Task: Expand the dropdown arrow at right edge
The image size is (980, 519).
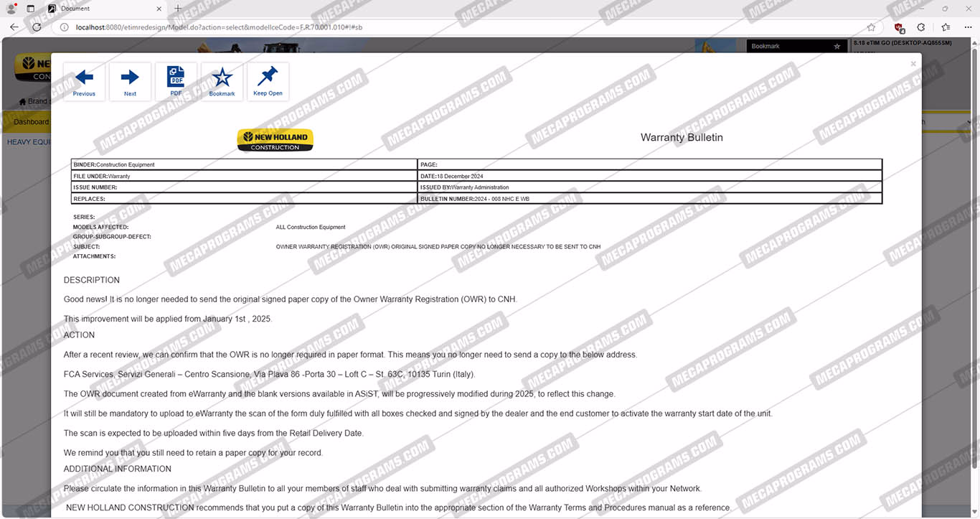Action: pos(969,122)
